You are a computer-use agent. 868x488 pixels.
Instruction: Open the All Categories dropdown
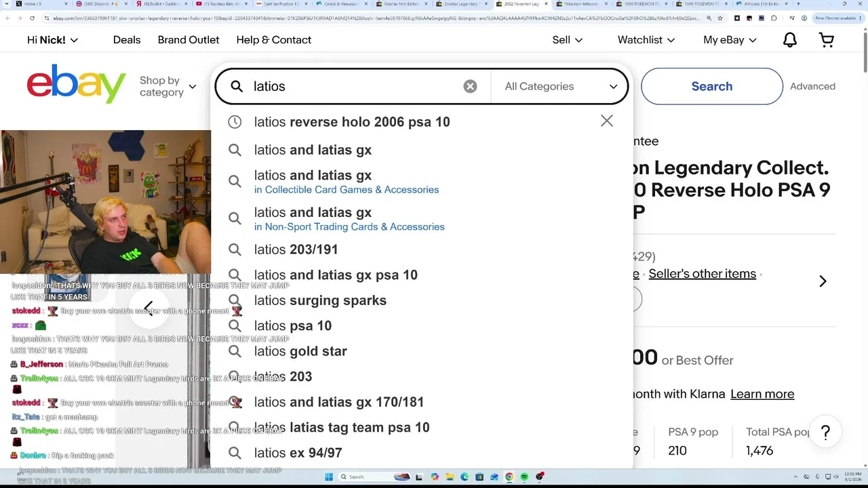tap(561, 86)
